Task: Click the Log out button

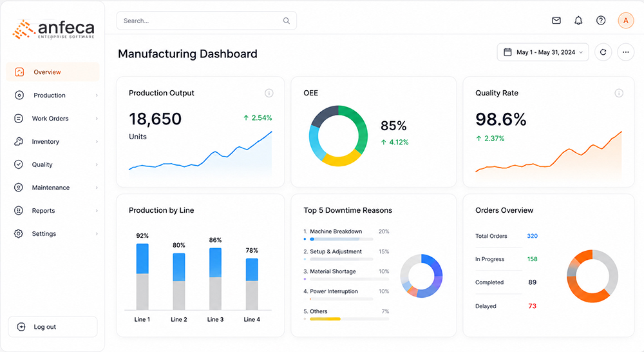Action: click(x=53, y=327)
